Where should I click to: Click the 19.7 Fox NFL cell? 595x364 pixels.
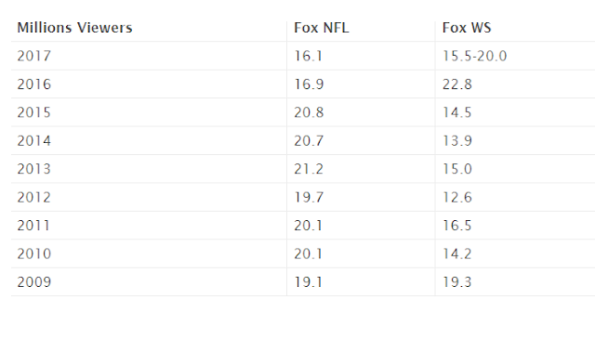pos(309,198)
